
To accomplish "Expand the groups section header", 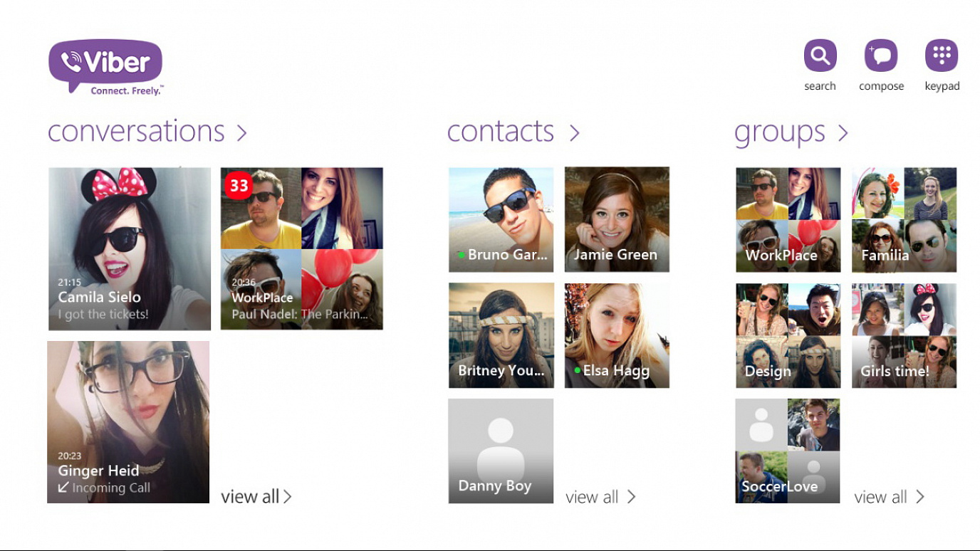I will pos(791,132).
